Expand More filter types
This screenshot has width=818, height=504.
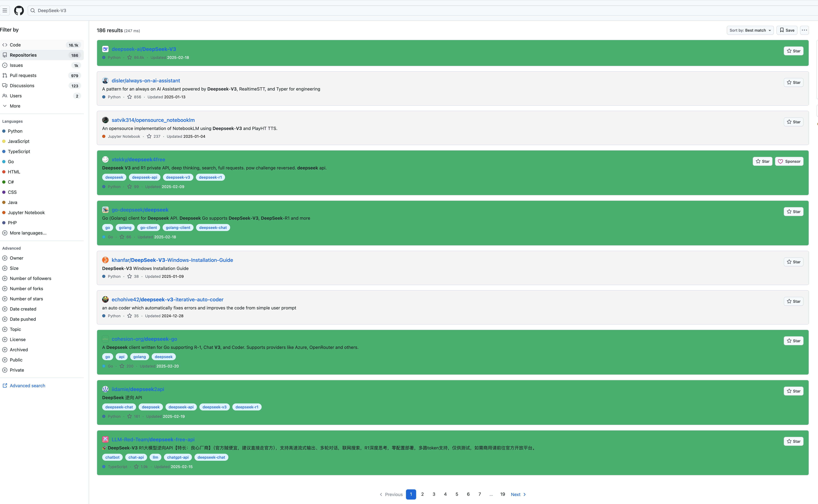pos(41,106)
